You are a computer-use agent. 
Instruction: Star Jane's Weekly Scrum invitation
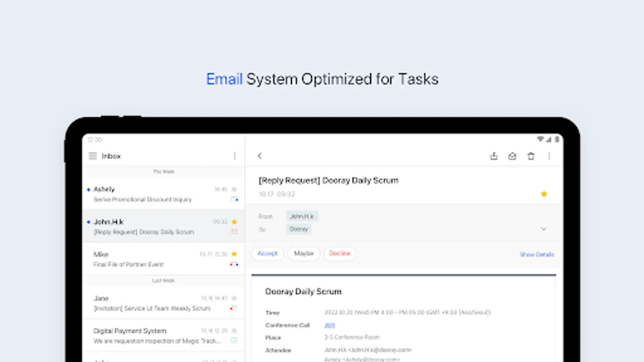click(234, 298)
